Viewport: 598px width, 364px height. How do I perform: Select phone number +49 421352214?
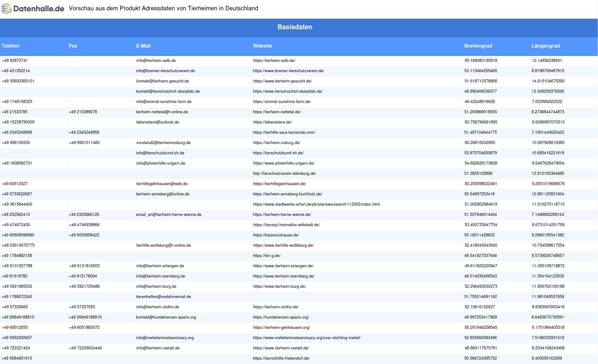(x=16, y=71)
